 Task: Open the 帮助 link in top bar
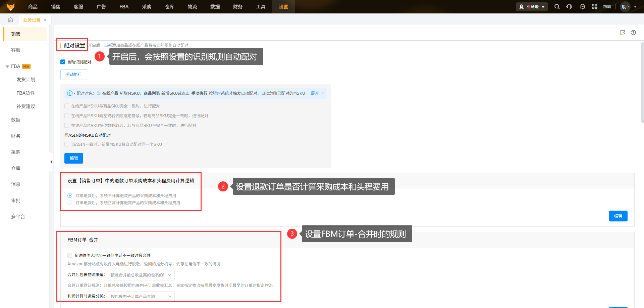click(607, 7)
